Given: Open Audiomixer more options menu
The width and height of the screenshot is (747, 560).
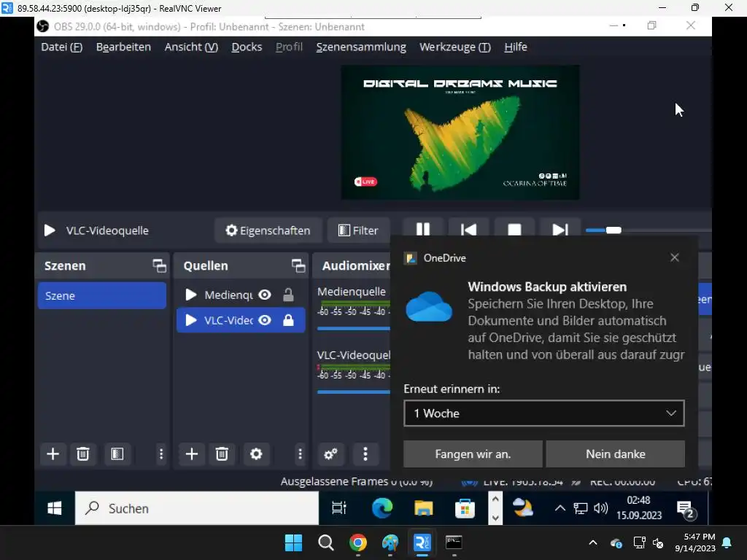Looking at the screenshot, I should 365,454.
